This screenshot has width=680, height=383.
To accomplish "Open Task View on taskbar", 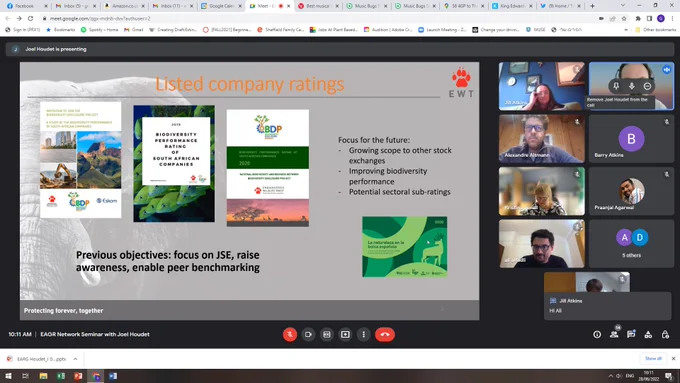I will (x=26, y=376).
